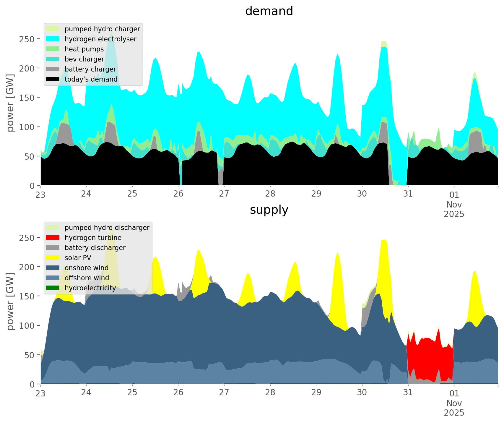
Task: Click the heat pumps legend swatch
Action: point(53,49)
